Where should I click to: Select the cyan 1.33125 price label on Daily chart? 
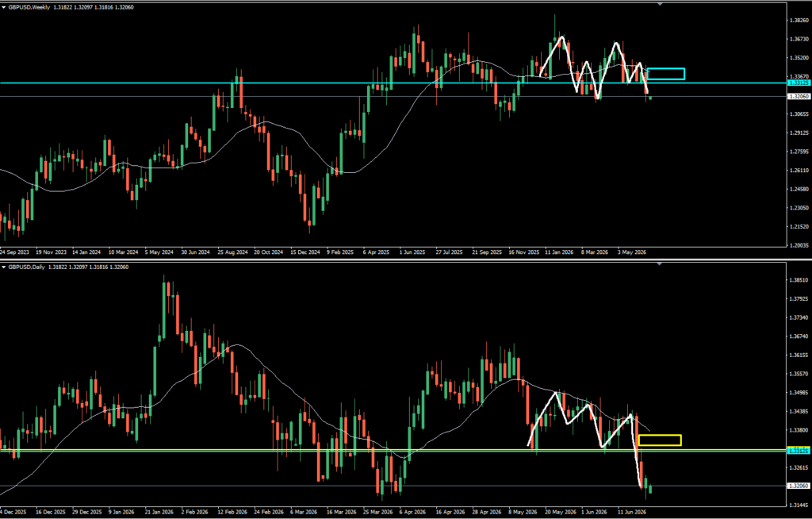point(799,451)
